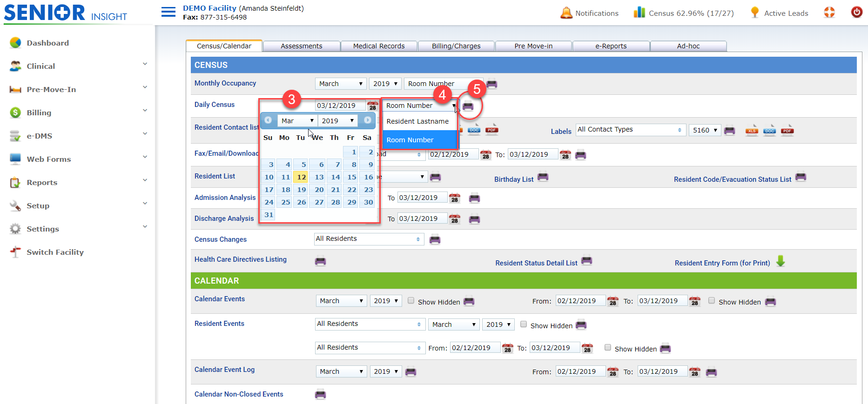Print the Birthday List

(x=543, y=177)
